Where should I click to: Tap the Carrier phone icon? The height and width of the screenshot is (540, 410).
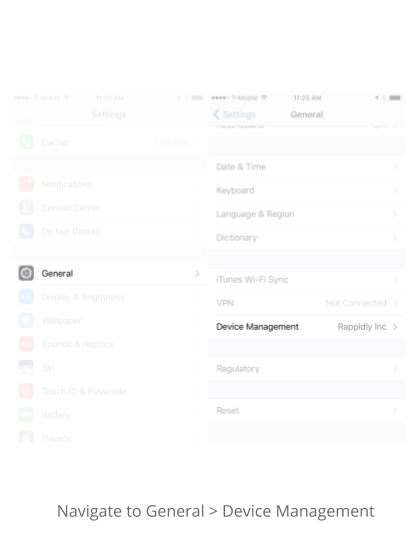[26, 142]
